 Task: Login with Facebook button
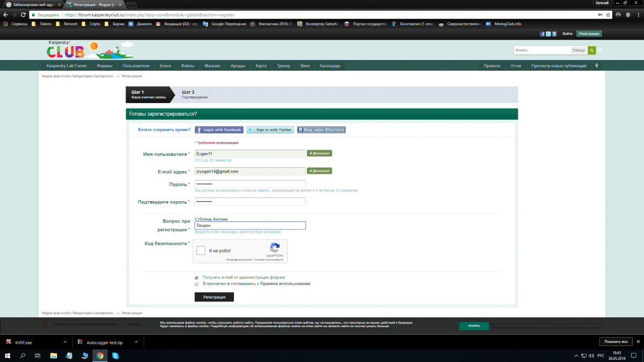219,130
